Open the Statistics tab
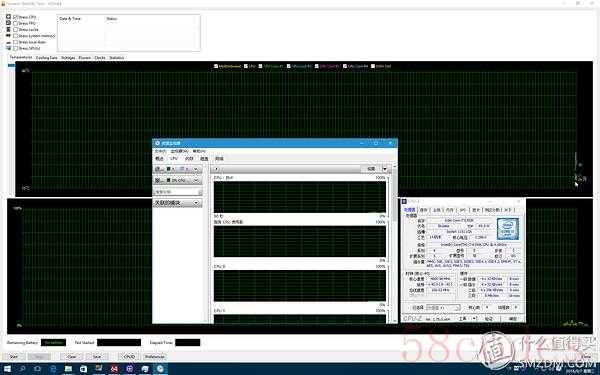Screen dimensions: 600x375 point(116,57)
